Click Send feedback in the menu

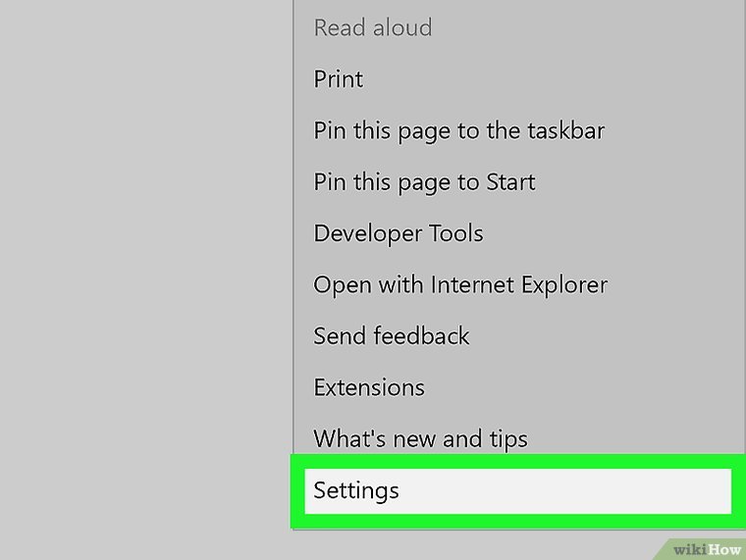click(391, 335)
